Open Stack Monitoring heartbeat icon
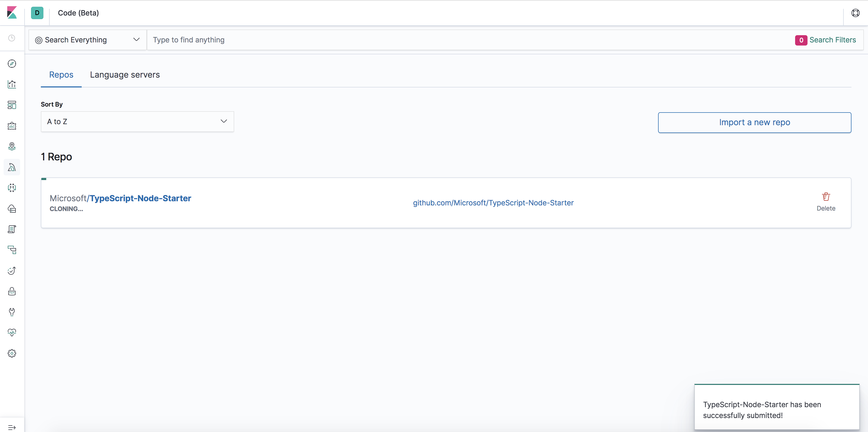 [12, 332]
